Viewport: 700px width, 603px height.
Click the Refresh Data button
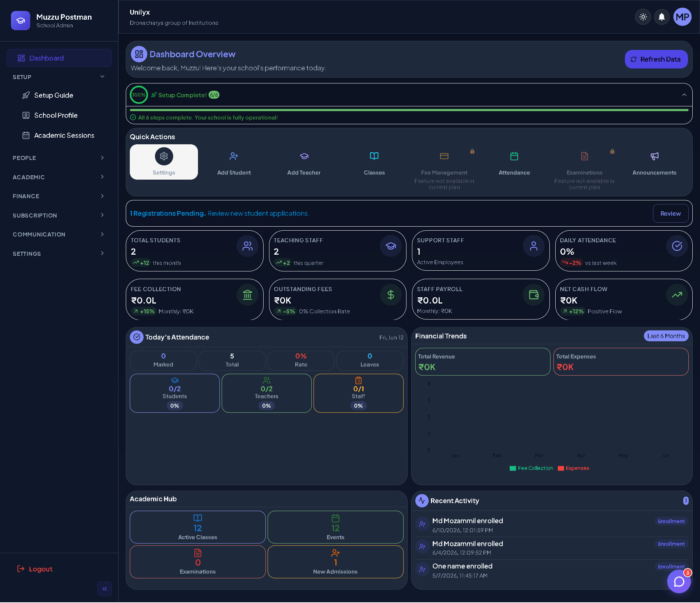click(x=656, y=59)
